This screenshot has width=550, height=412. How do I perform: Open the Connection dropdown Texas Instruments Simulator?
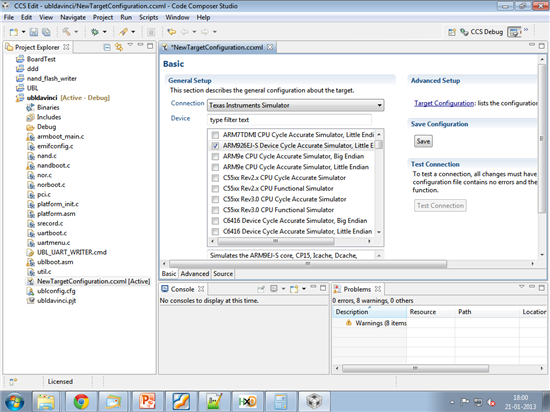click(295, 105)
